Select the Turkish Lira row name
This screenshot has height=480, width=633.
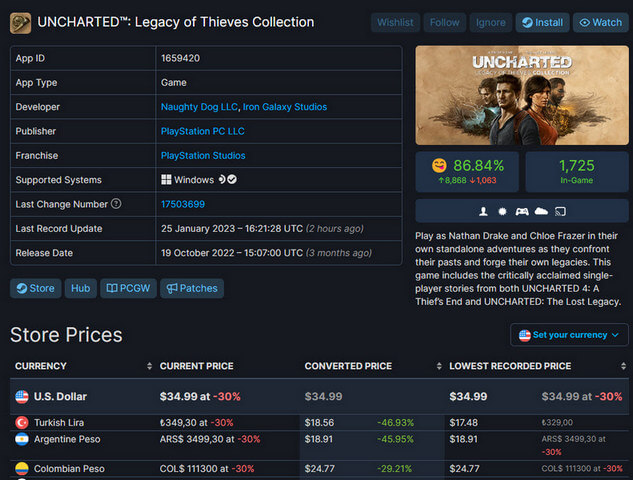[59, 423]
